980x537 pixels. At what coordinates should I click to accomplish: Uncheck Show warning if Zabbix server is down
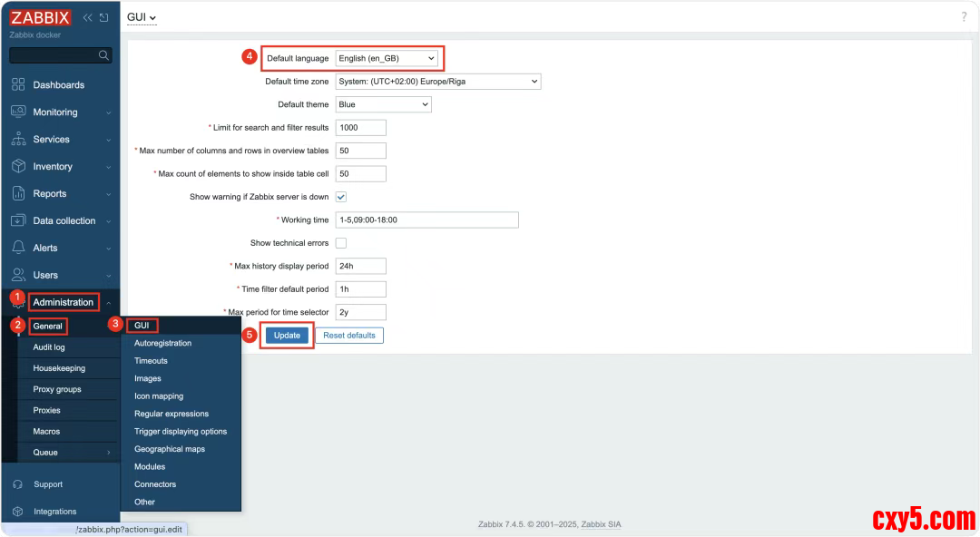(x=341, y=197)
